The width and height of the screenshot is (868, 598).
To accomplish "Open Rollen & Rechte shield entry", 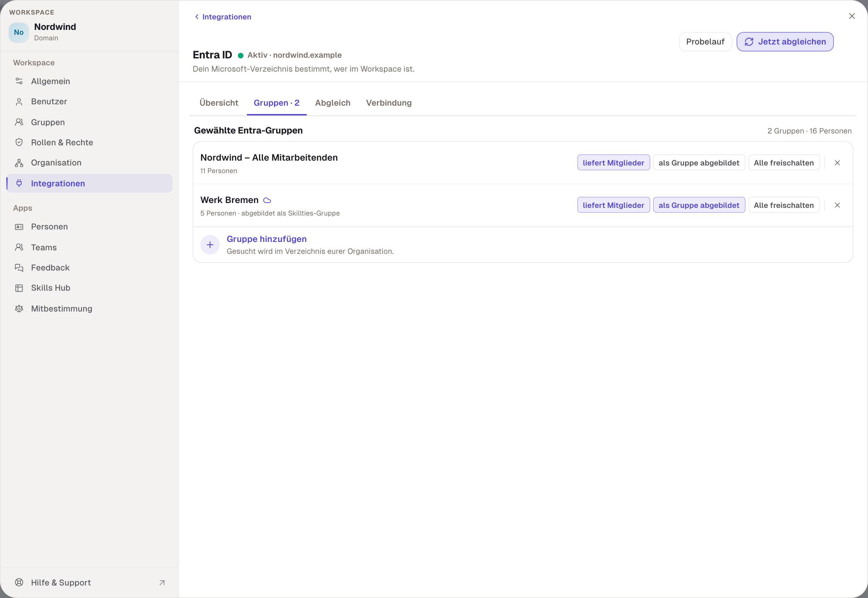I will point(89,143).
